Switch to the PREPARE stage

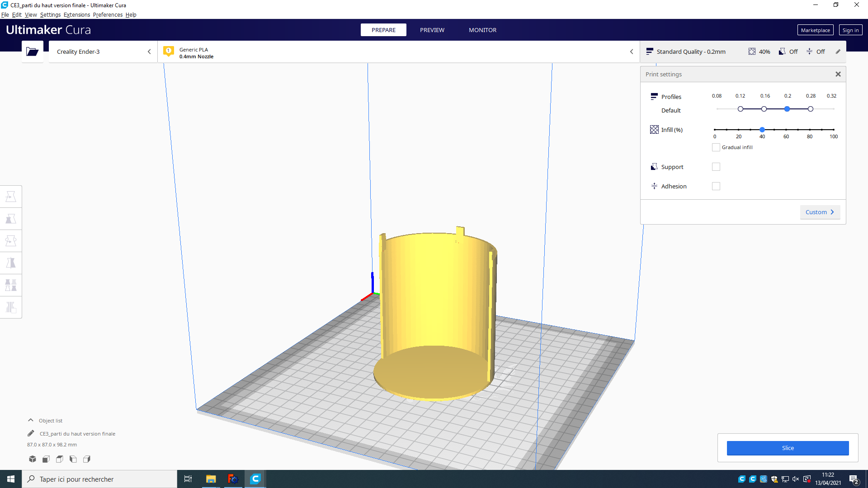point(383,30)
